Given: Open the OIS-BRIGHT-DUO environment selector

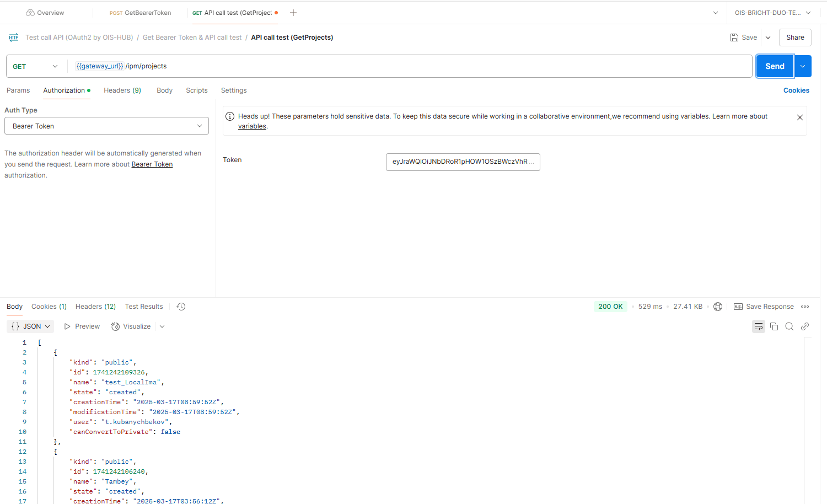Looking at the screenshot, I should pyautogui.click(x=772, y=13).
